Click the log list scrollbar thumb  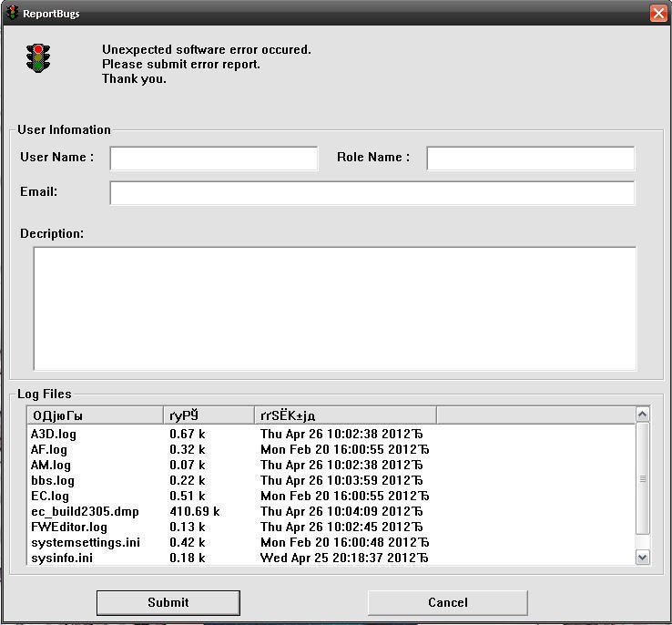coord(642,478)
